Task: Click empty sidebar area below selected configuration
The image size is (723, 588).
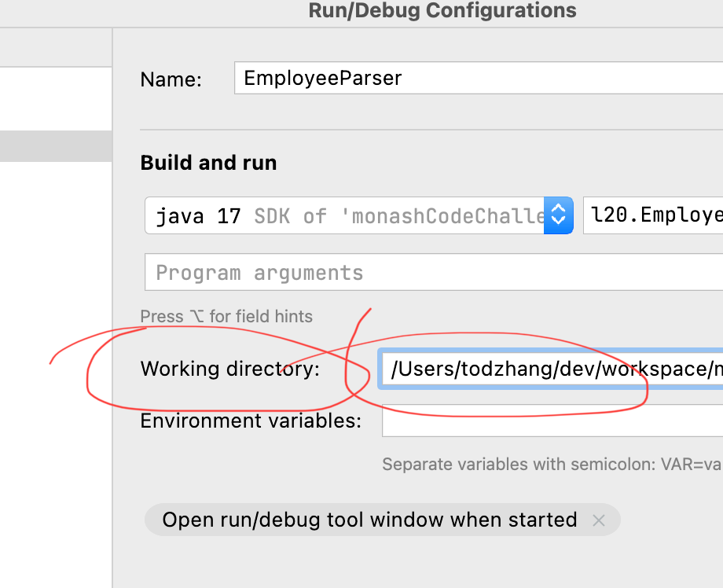Action: (x=55, y=354)
